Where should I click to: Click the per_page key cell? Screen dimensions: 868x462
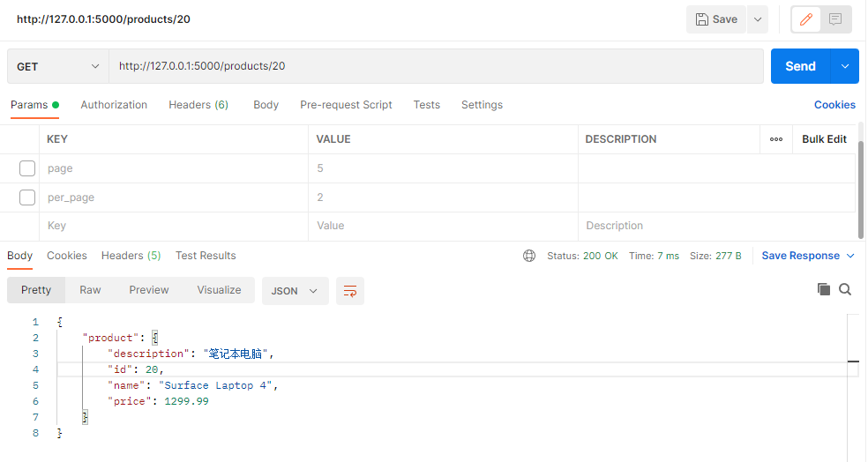pyautogui.click(x=174, y=197)
